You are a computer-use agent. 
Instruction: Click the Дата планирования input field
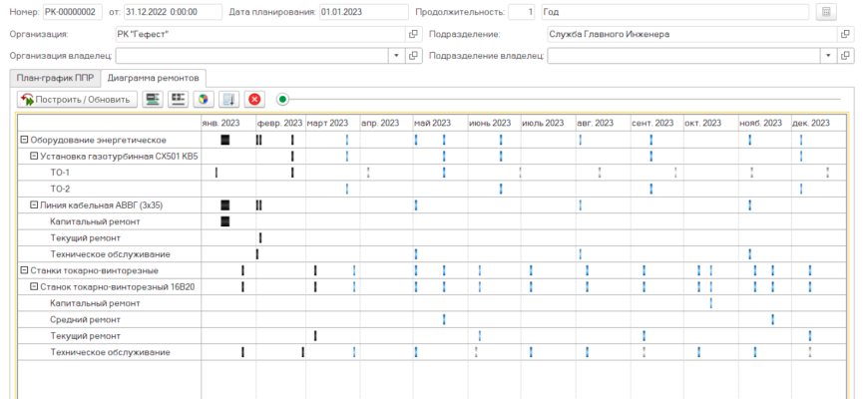[x=363, y=13]
